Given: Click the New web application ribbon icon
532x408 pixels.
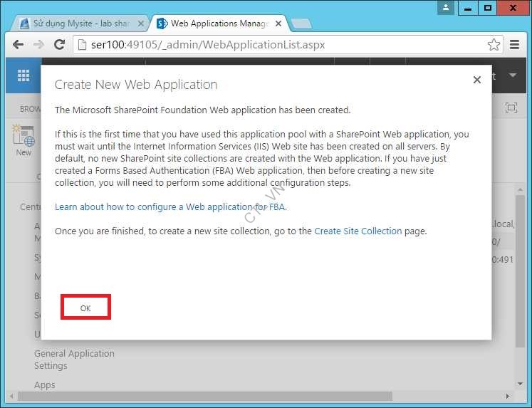Looking at the screenshot, I should tap(24, 140).
